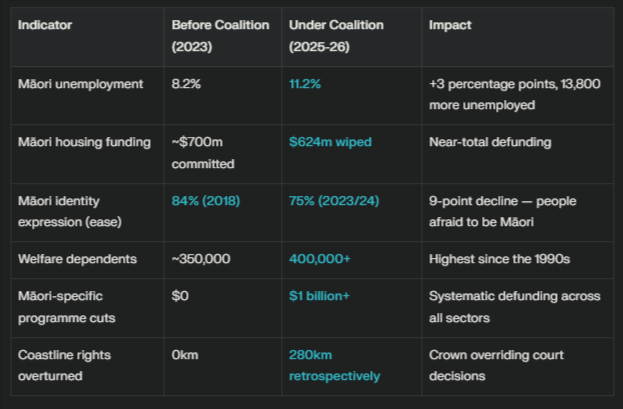Click the "Impact" column header
Screen dimensions: 623x409
(450, 23)
